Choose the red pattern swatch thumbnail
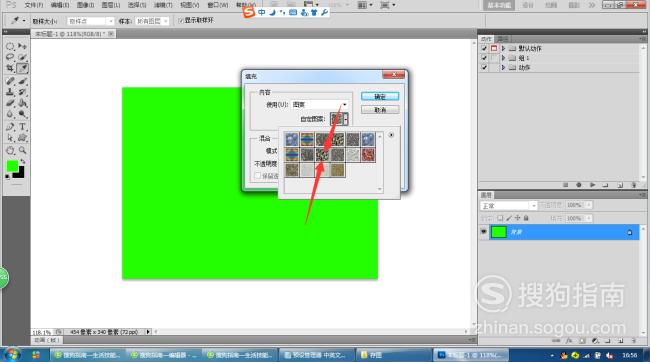 (368, 155)
